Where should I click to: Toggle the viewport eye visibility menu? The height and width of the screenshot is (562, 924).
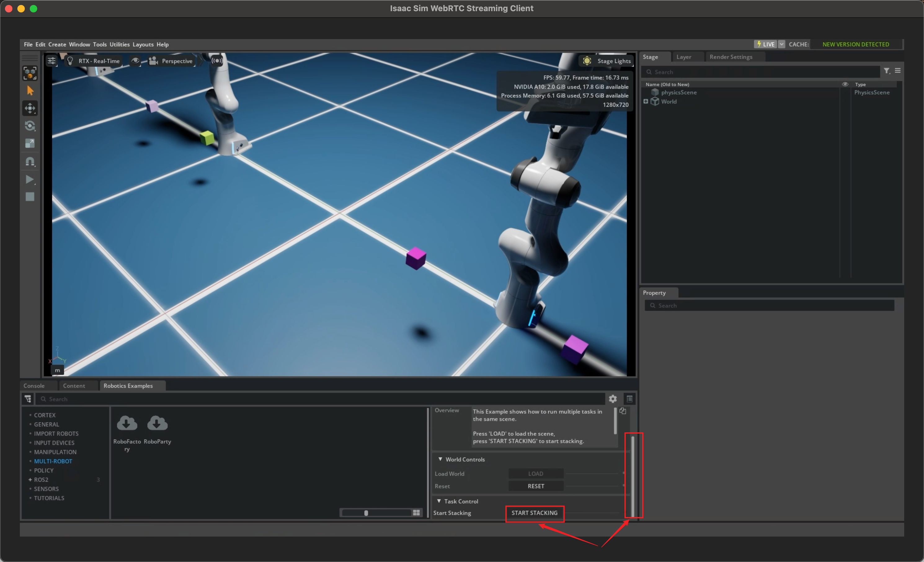pos(135,61)
